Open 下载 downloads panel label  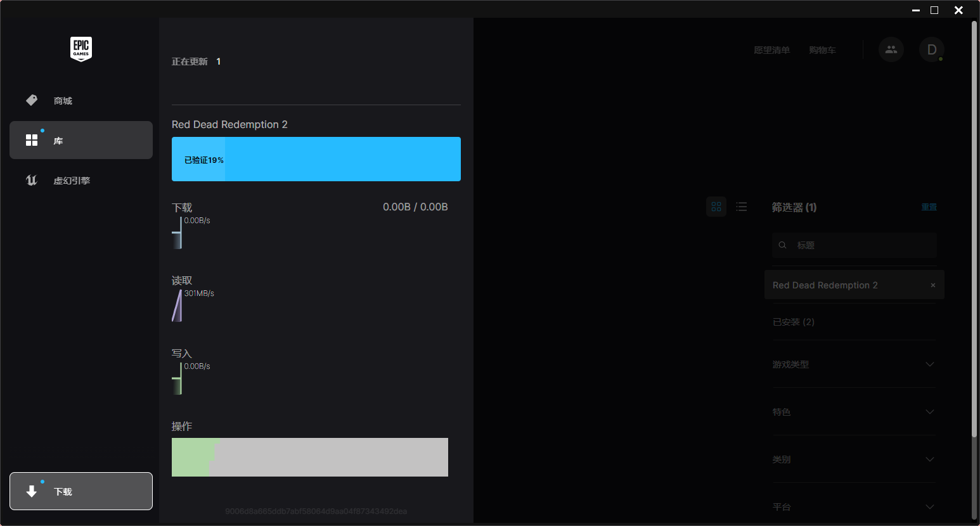(x=63, y=492)
